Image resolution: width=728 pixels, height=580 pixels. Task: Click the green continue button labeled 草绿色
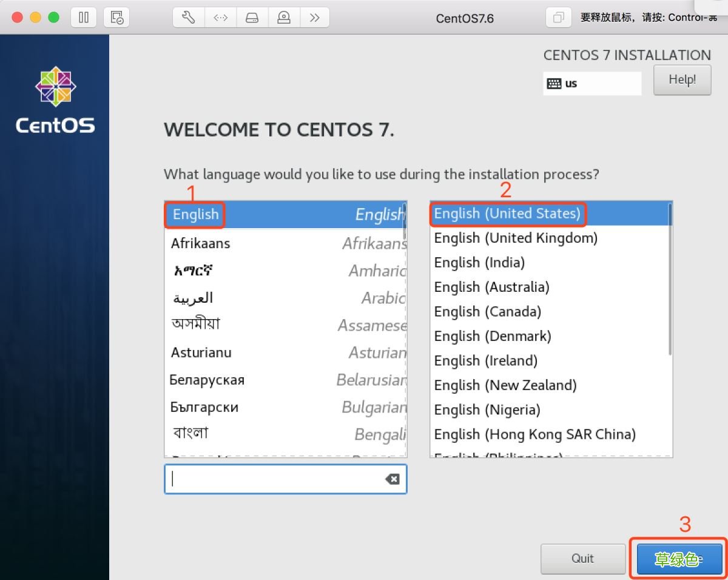point(678,559)
